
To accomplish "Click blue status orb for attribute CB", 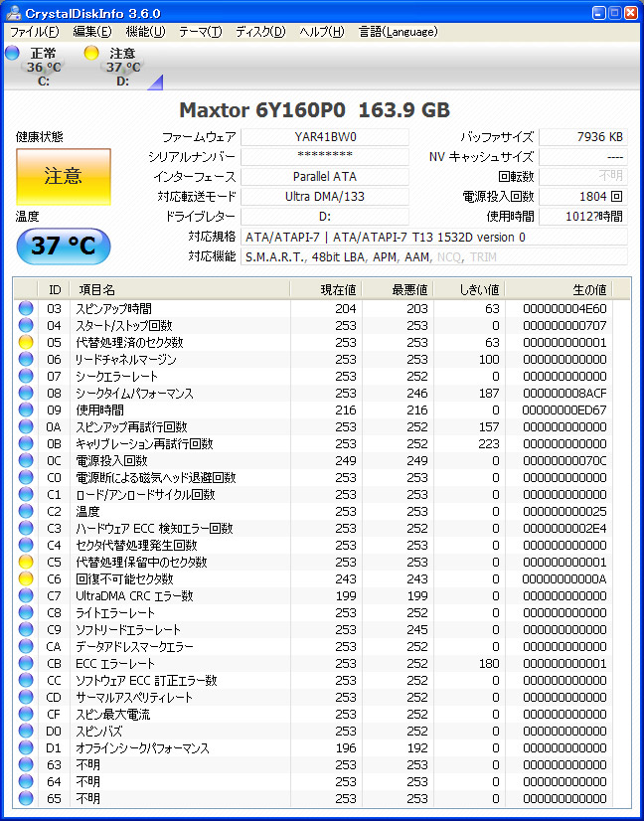I will [x=26, y=663].
